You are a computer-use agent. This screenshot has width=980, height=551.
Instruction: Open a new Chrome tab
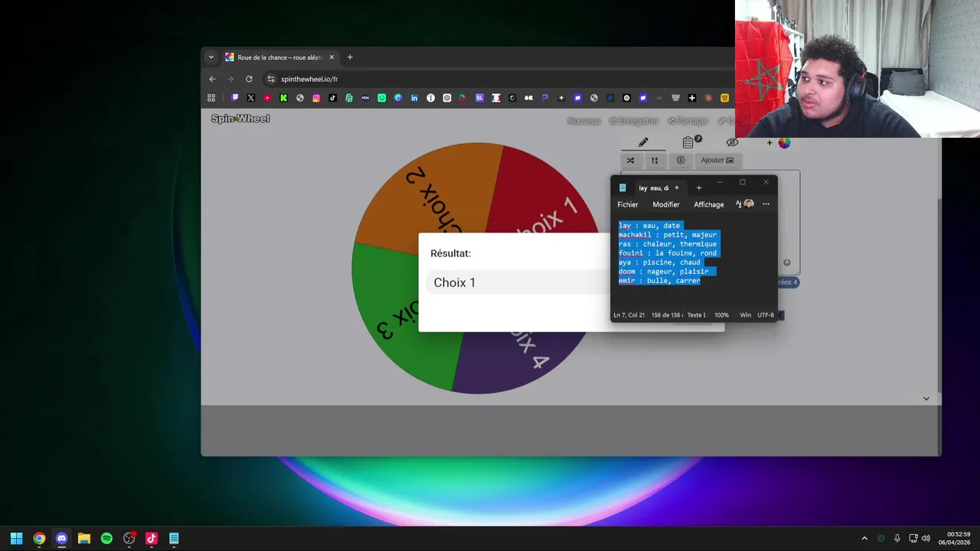point(350,57)
